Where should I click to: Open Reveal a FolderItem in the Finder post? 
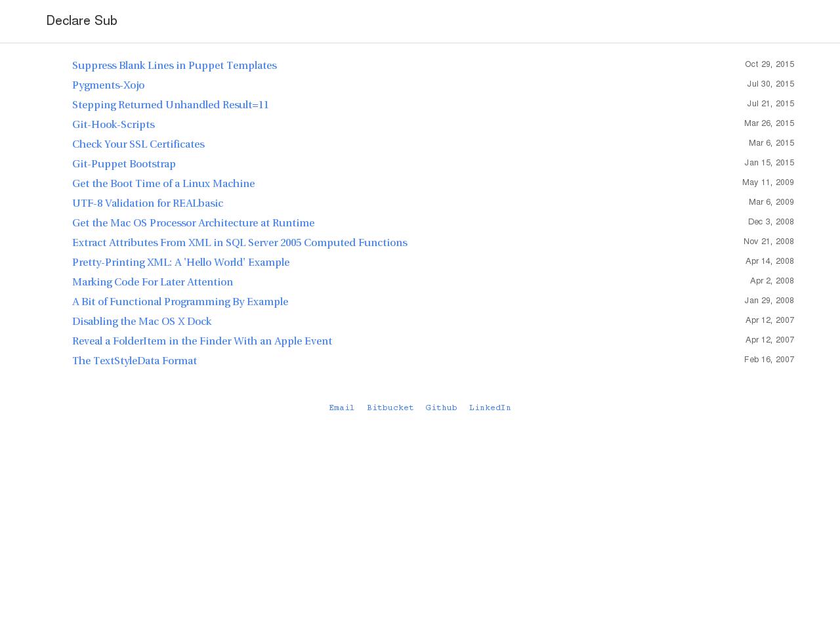tap(202, 341)
